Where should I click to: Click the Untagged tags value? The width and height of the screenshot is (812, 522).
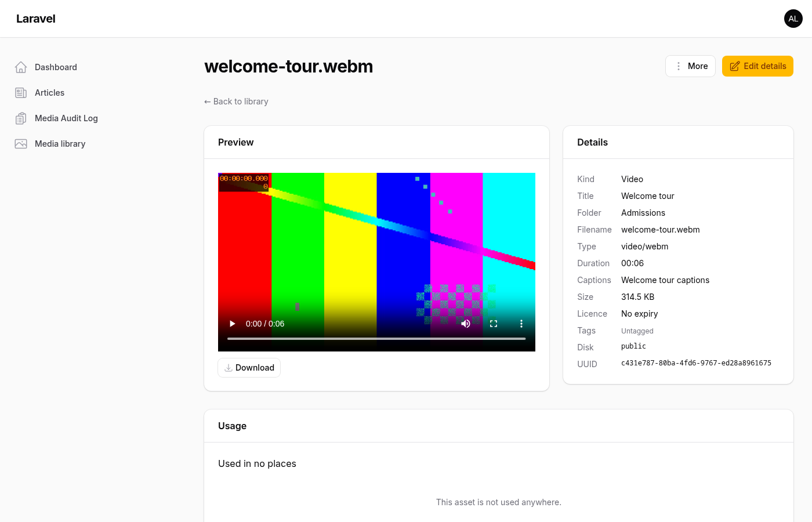pos(637,331)
